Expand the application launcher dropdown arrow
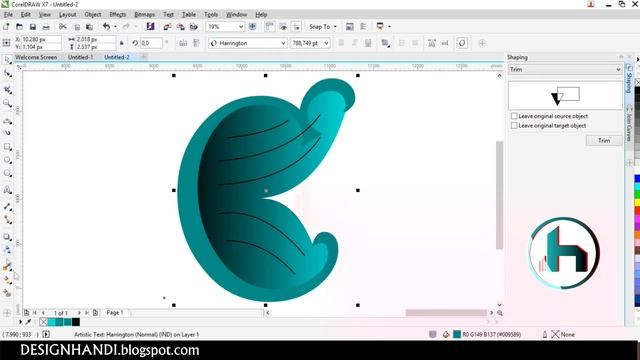The height and width of the screenshot is (360, 640). point(389,27)
